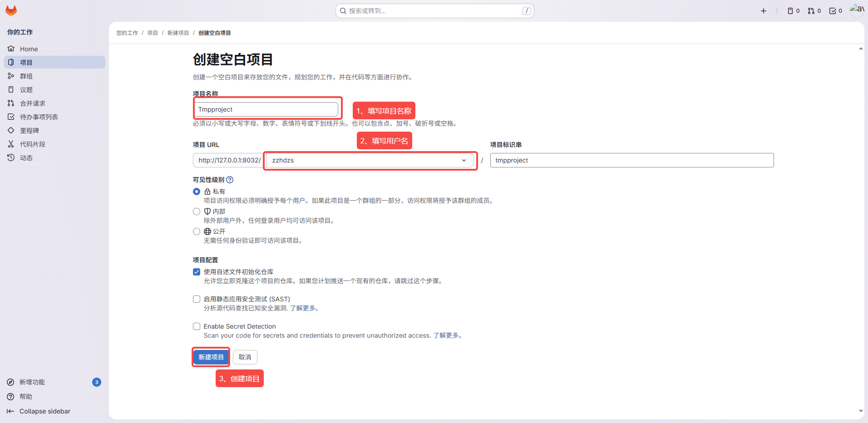This screenshot has width=868, height=423.
Task: Open the to-do list counter icon
Action: tap(835, 11)
